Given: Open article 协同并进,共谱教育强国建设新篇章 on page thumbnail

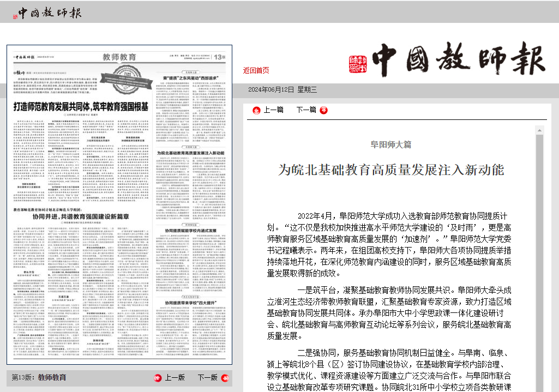Looking at the screenshot, I should (x=81, y=216).
